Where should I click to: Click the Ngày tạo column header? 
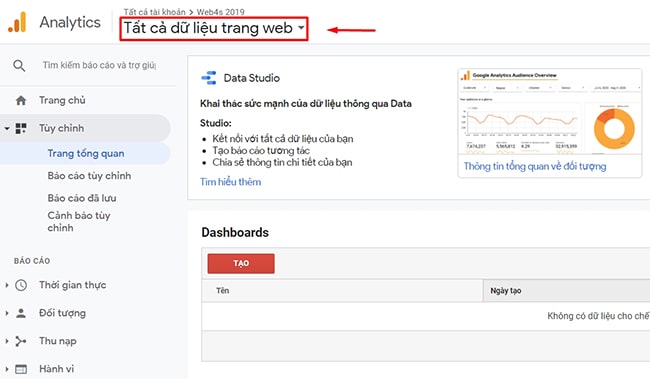566,291
